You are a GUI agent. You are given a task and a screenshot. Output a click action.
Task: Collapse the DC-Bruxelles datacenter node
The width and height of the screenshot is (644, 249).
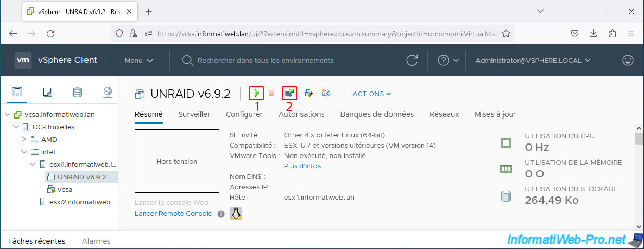[16, 127]
